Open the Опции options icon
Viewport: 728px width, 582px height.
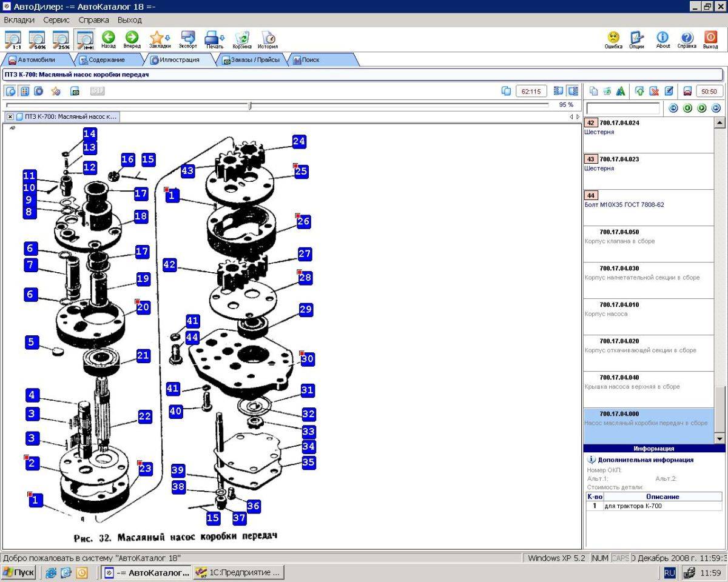pyautogui.click(x=636, y=39)
